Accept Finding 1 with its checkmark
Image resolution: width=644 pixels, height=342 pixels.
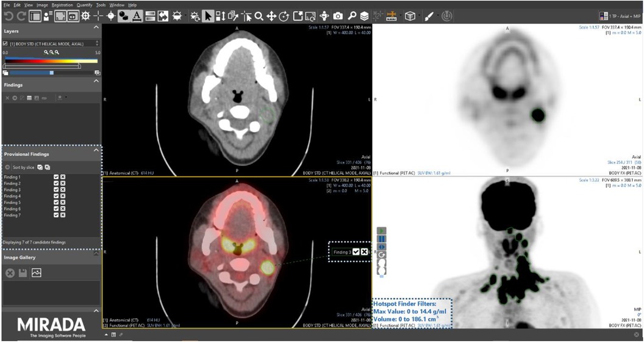(56, 176)
